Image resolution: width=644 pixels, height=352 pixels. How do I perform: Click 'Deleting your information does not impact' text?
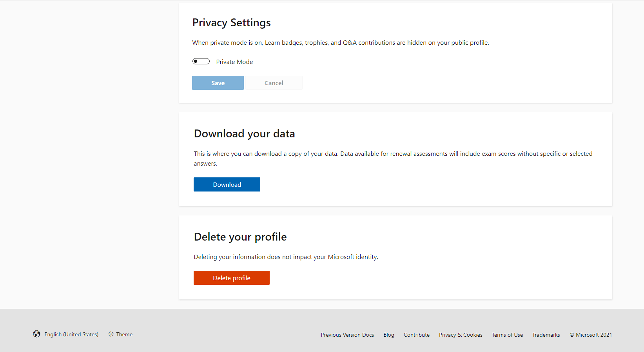[286, 257]
